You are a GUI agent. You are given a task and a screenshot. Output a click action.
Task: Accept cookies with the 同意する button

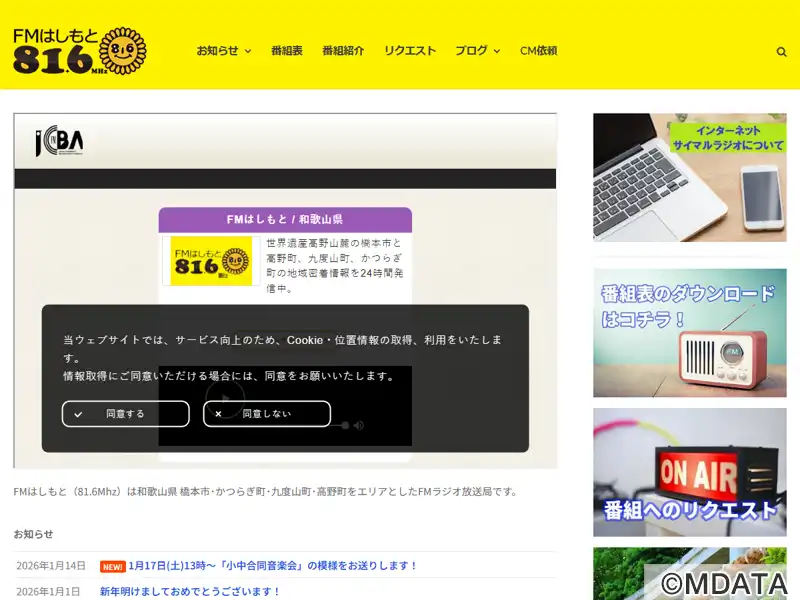click(125, 413)
